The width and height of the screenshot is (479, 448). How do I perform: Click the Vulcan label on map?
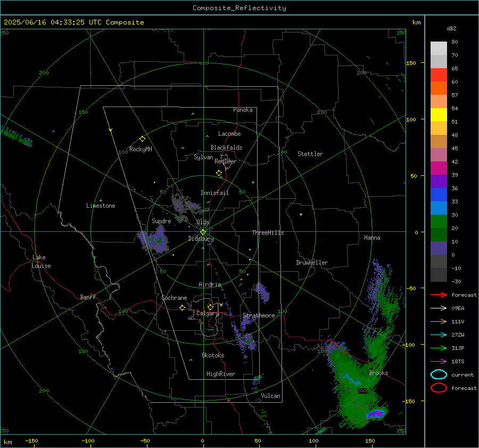click(270, 396)
